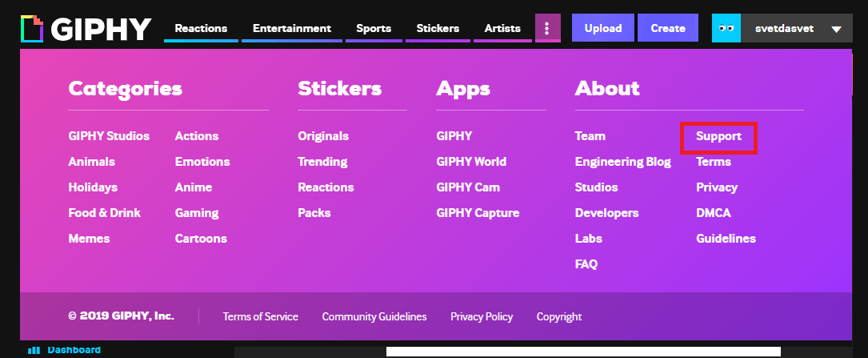The image size is (868, 358).
Task: Click the svetdasvet user avatar
Action: coord(726,28)
